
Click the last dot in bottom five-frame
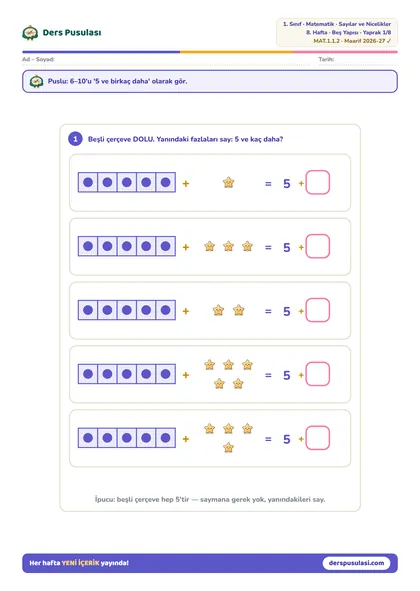click(x=166, y=438)
